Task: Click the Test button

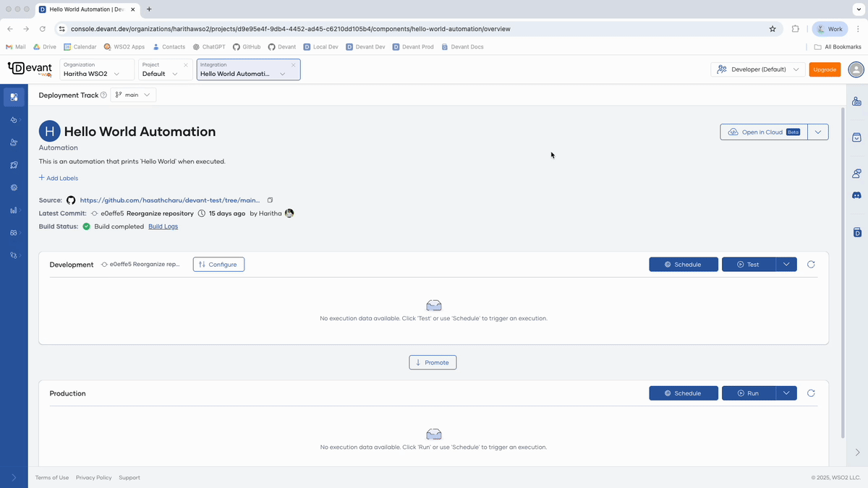Action: pyautogui.click(x=749, y=265)
